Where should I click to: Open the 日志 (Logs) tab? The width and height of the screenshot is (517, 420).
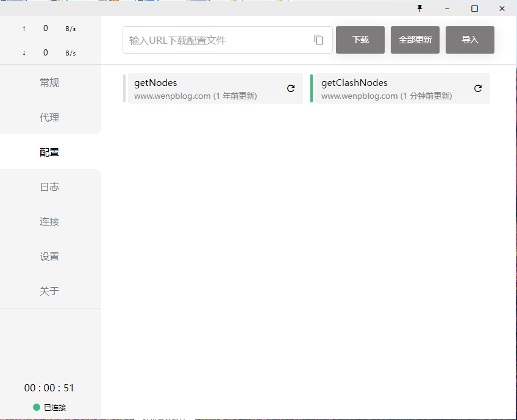49,187
